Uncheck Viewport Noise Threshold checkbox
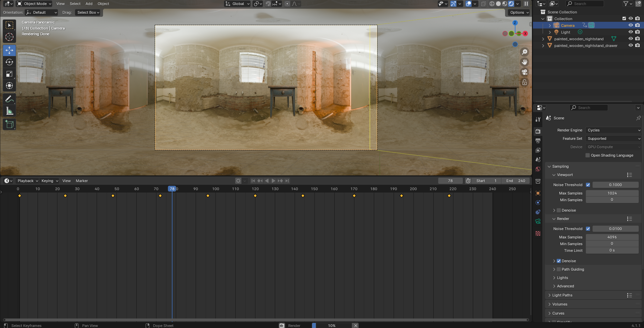Image resolution: width=644 pixels, height=328 pixels. click(x=588, y=185)
